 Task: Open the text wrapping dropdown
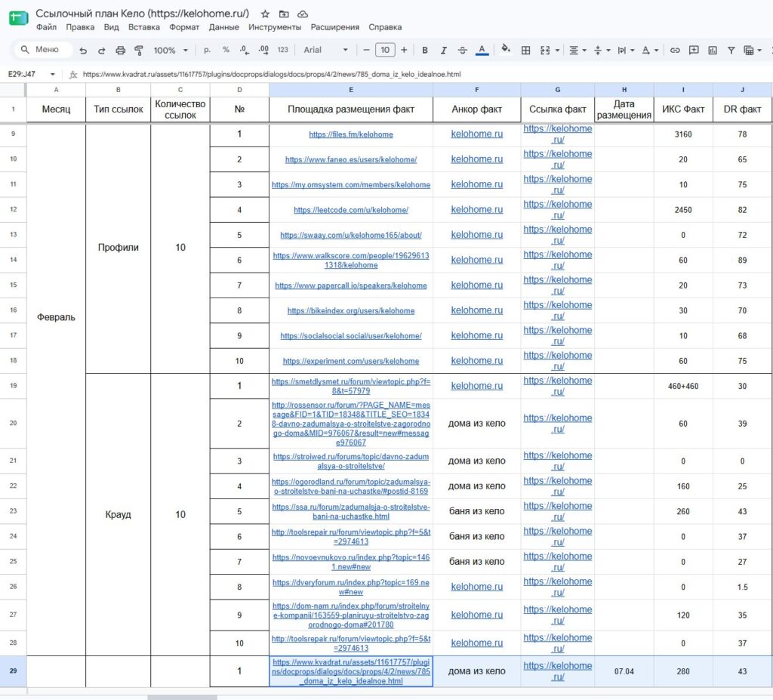[626, 50]
